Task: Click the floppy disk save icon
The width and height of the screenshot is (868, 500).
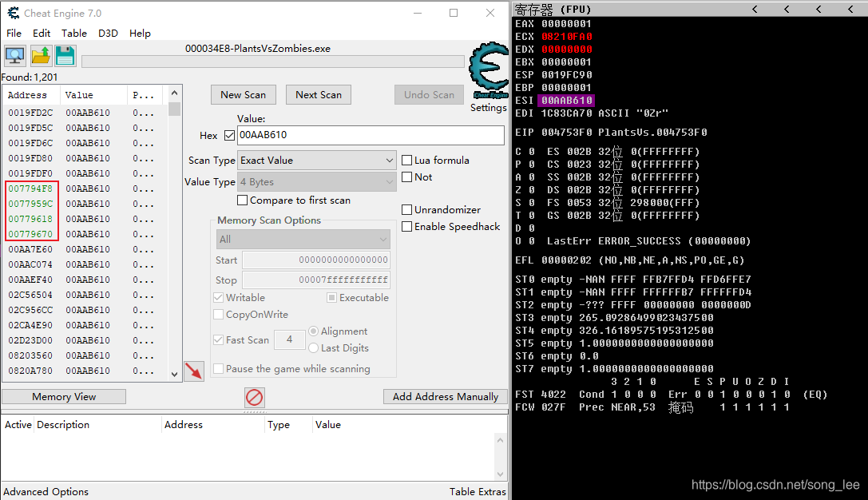Action: pos(65,55)
